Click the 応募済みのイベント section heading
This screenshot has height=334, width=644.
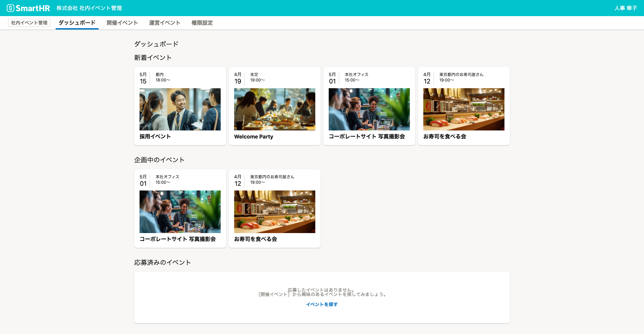click(x=163, y=263)
